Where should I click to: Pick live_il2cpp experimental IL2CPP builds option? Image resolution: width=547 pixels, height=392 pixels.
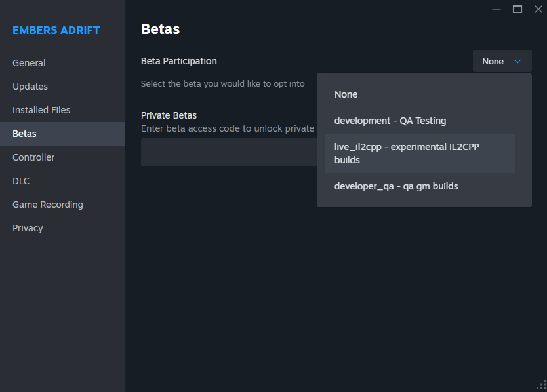pos(407,153)
